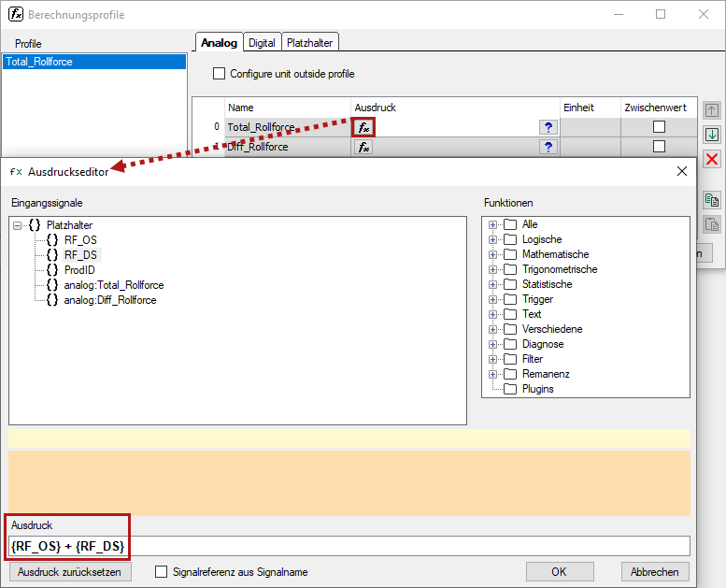The height and width of the screenshot is (588, 726).
Task: Click the RF_OS placeholder braces icon
Action: [52, 240]
